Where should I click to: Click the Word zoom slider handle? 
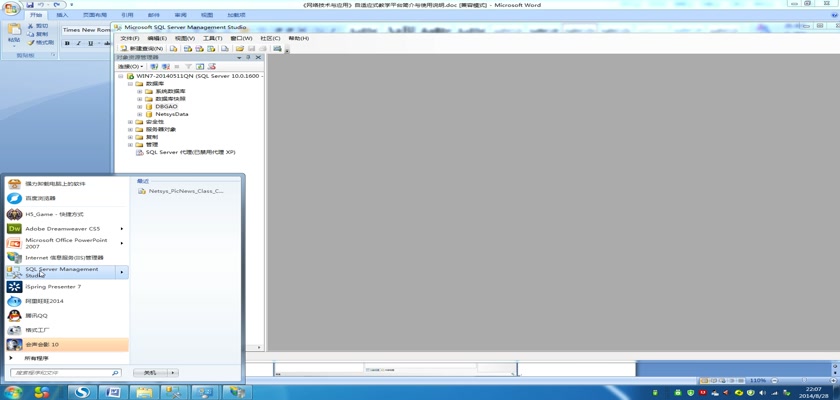[806, 380]
